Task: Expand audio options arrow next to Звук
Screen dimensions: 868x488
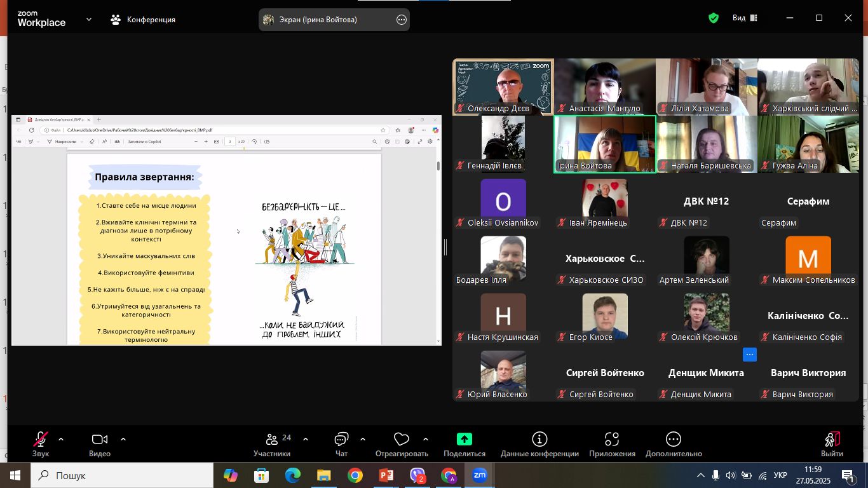Action: coord(61,439)
